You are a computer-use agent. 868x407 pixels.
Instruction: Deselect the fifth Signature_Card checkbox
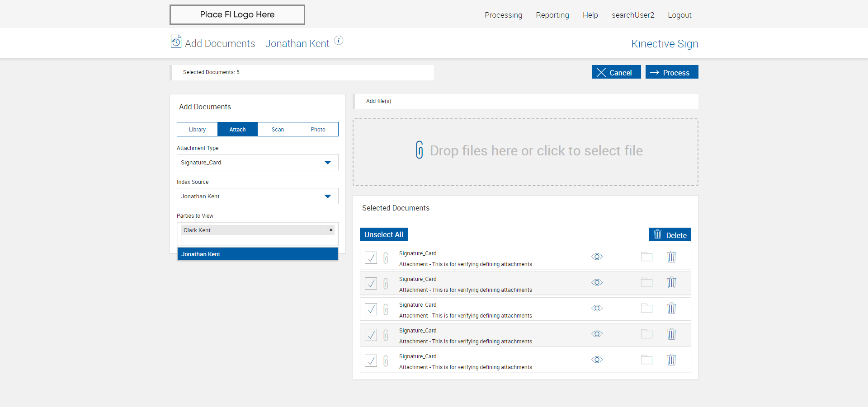coord(371,360)
